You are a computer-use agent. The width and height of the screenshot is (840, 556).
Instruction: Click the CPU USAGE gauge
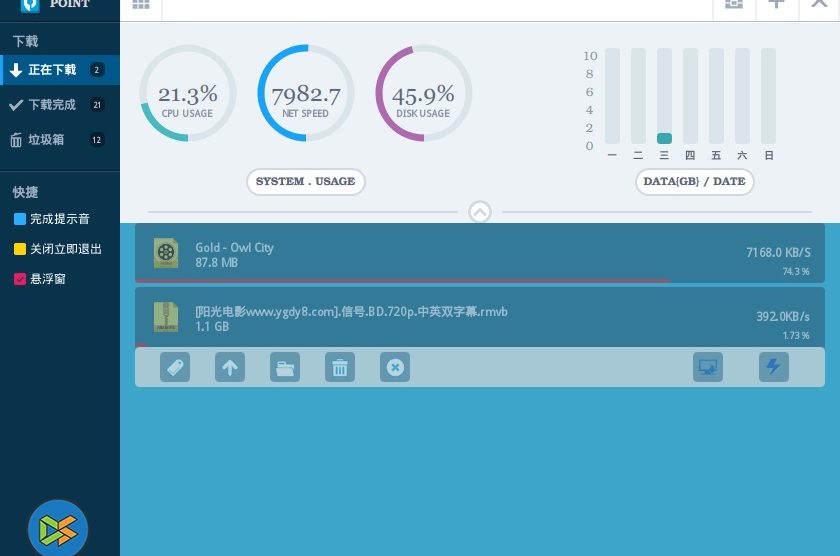tap(188, 93)
